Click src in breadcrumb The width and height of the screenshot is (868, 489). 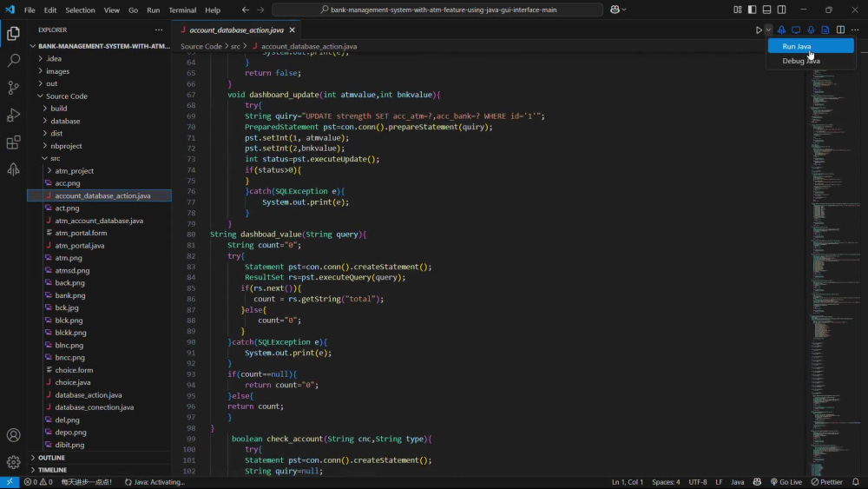tap(235, 47)
